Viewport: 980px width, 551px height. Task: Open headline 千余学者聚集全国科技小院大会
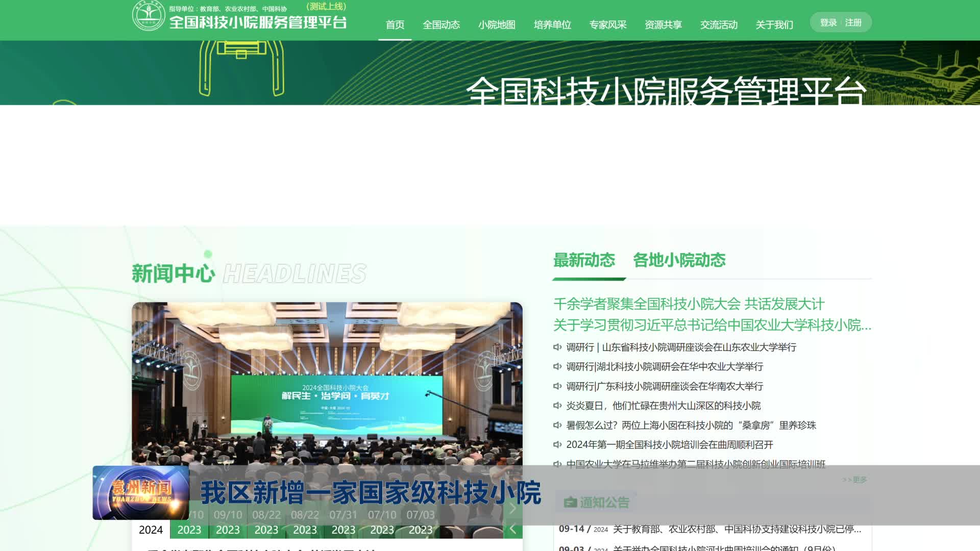(x=689, y=304)
